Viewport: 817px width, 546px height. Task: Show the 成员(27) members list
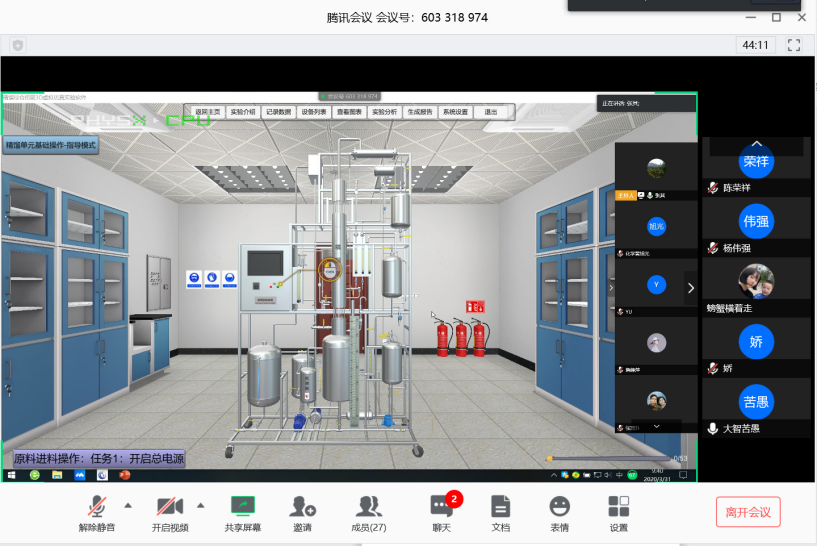[x=369, y=512]
